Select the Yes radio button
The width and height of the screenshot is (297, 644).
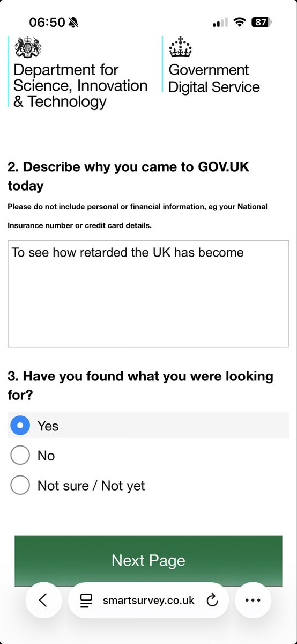20,426
